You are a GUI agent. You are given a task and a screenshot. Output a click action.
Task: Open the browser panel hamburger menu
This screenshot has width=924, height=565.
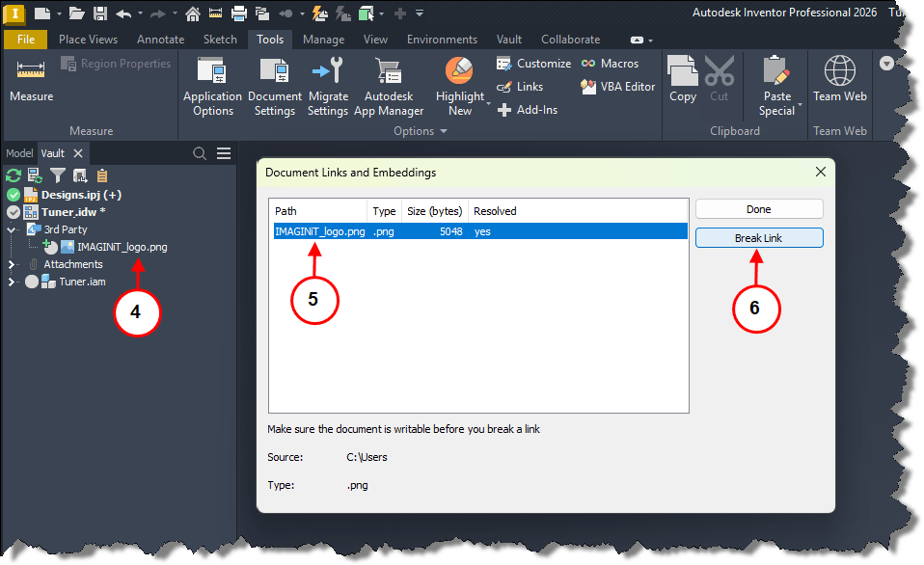point(224,153)
